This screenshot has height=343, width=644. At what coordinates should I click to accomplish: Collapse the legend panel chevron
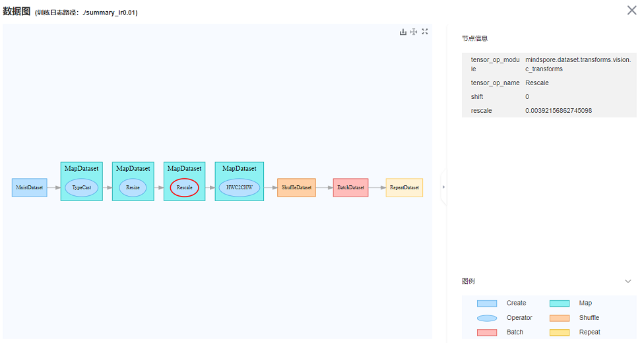click(x=628, y=281)
